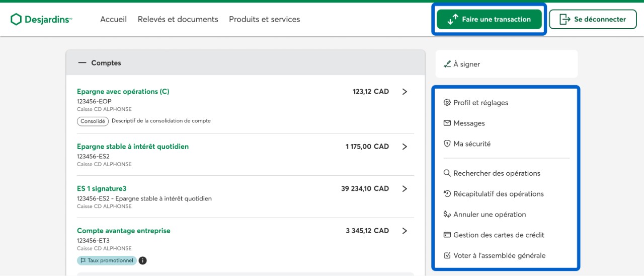Click the Se déconnecter button

(593, 19)
